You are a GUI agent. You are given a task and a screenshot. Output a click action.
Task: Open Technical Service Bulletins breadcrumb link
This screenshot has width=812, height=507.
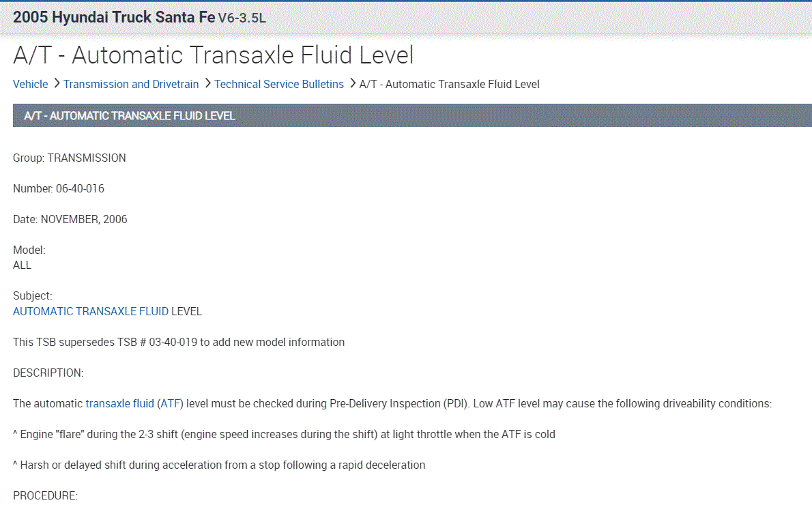[x=279, y=84]
